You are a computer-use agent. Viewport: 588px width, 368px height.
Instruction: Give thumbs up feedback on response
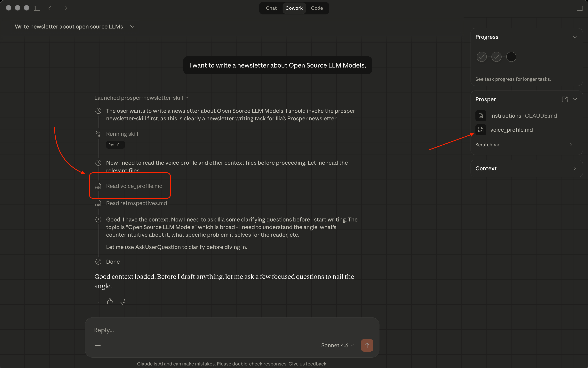110,301
